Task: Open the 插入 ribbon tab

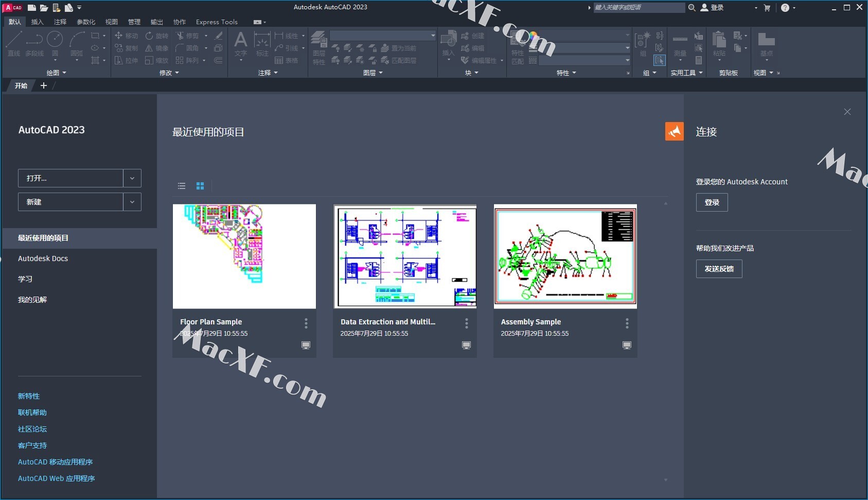Action: point(38,22)
